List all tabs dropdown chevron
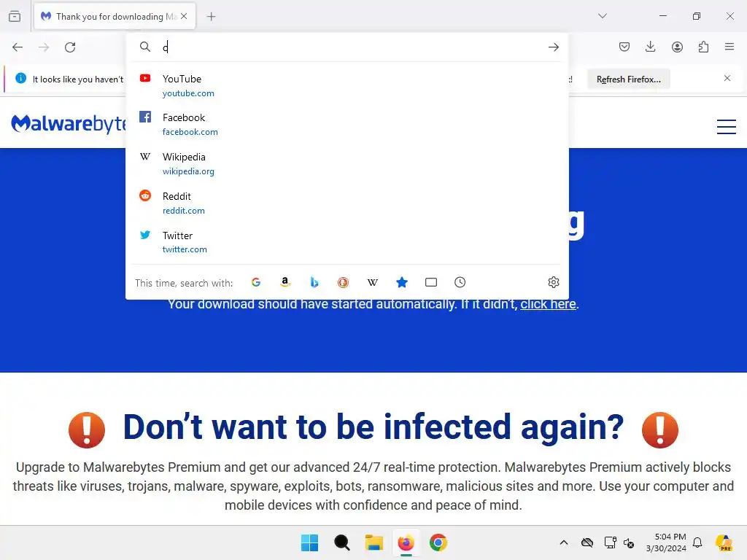Image resolution: width=747 pixels, height=560 pixels. 602,16
